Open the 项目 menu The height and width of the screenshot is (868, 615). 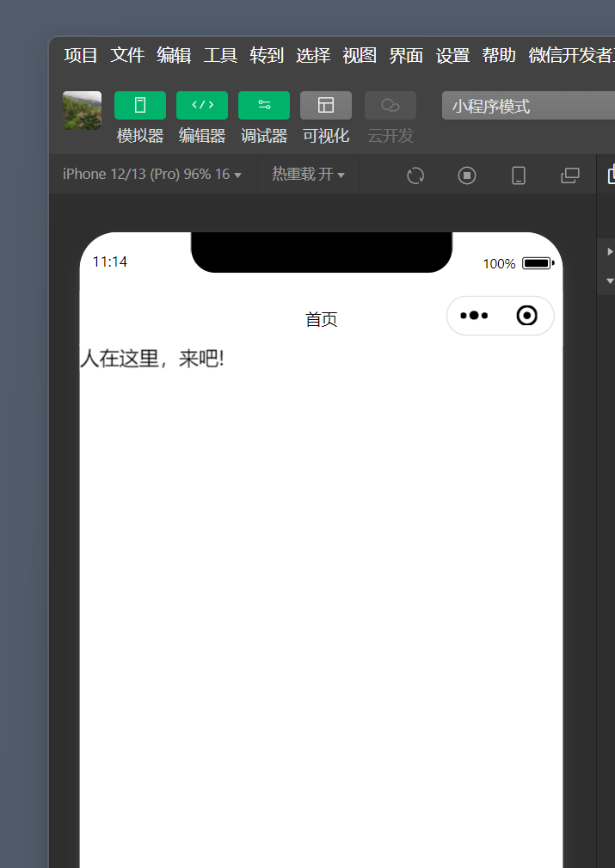coord(81,55)
